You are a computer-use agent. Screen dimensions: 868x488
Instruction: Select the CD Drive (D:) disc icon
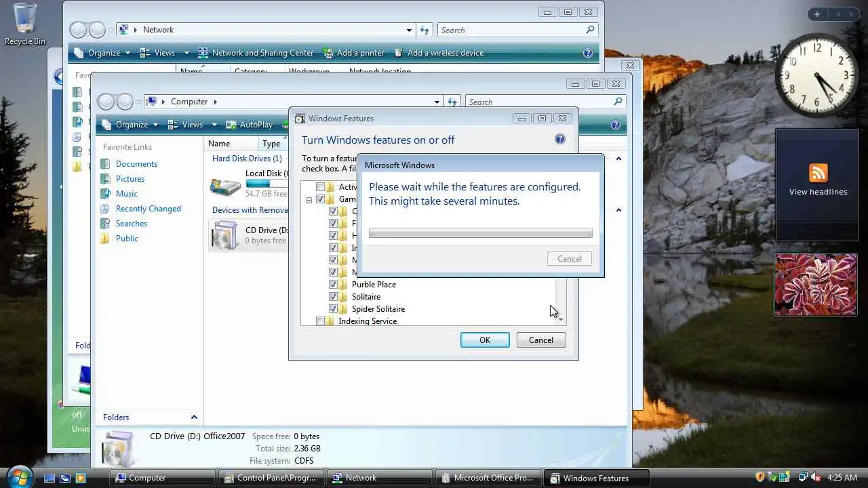tap(224, 235)
